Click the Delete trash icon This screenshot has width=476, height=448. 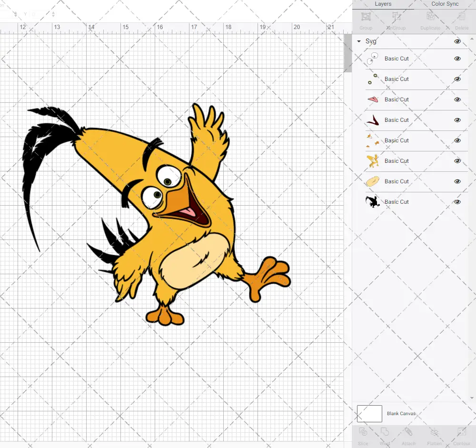pos(461,17)
